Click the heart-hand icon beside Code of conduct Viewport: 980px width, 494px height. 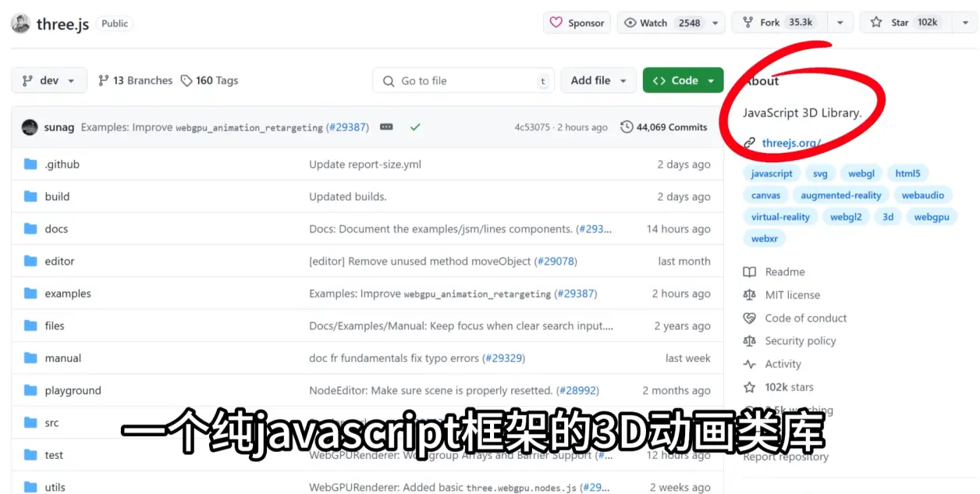tap(750, 318)
